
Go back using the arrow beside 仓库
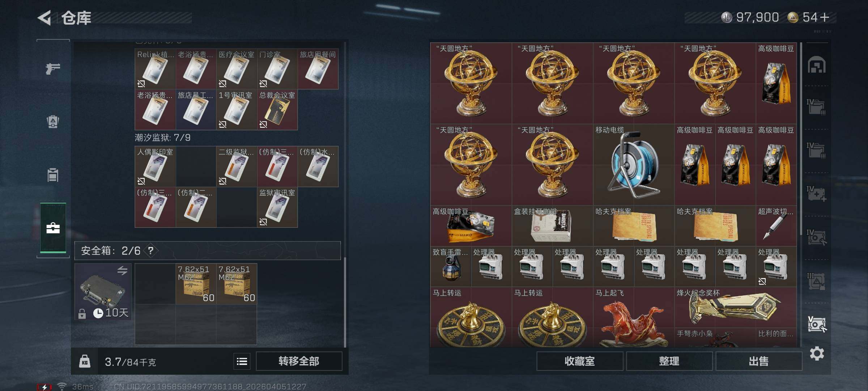click(x=44, y=18)
